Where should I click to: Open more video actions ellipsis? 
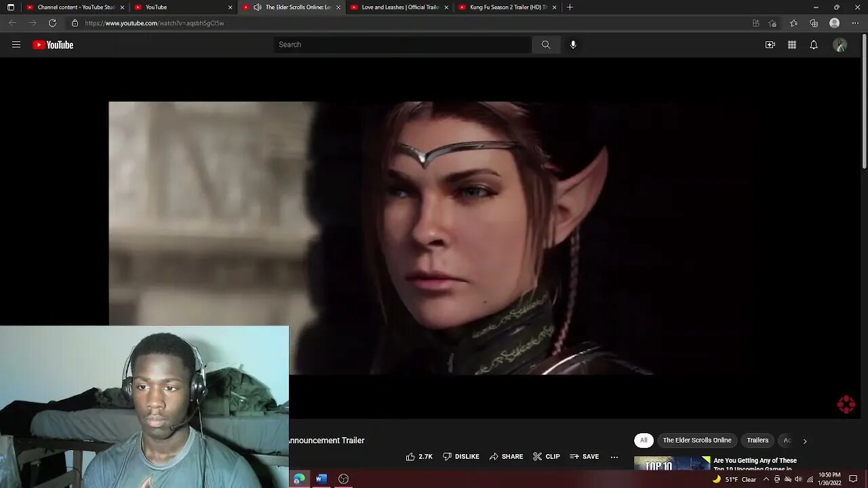pyautogui.click(x=614, y=457)
